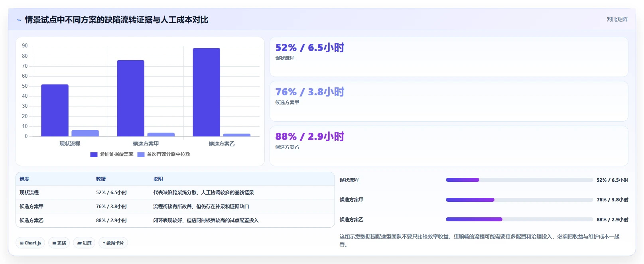Click the description starting 流程衔接有所改善
The height and width of the screenshot is (264, 644).
[201, 207]
